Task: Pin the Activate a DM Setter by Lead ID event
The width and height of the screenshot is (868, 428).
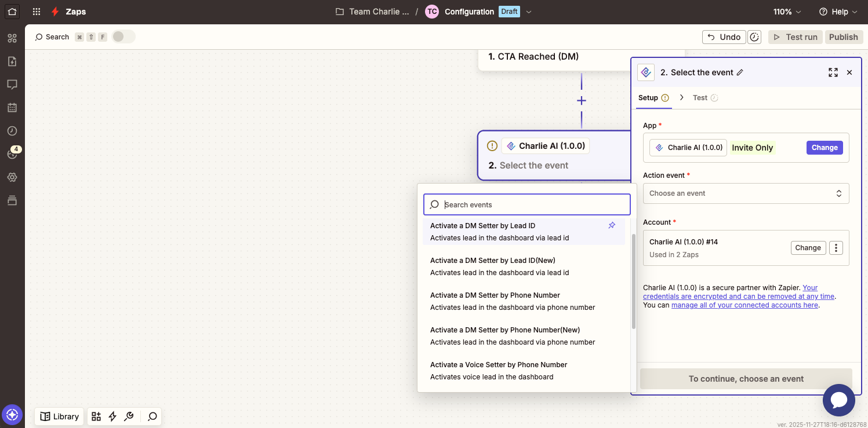Action: [x=612, y=225]
